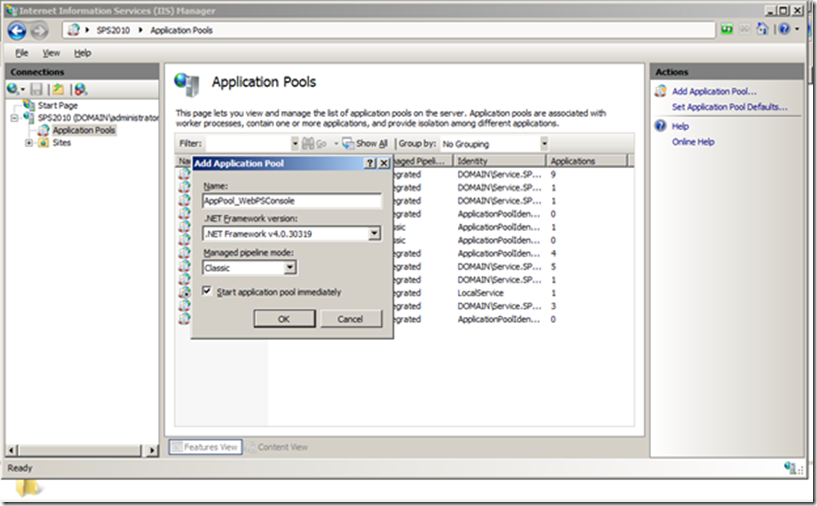Screen dimensions: 817x506
Task: Click the folder icon below the window
Action: pyautogui.click(x=28, y=487)
